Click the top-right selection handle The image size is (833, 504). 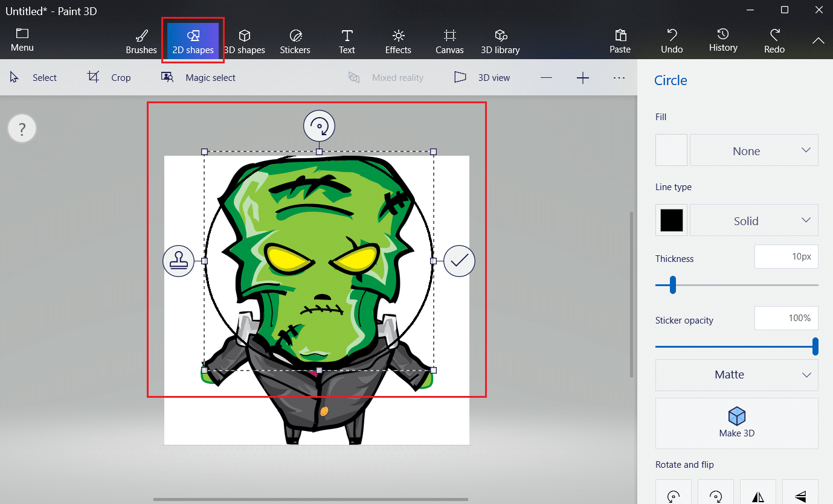point(433,152)
